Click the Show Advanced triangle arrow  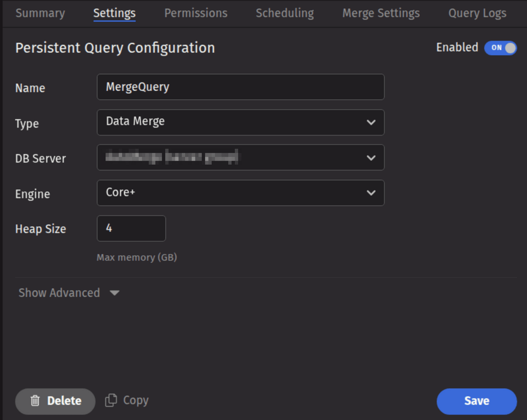(114, 293)
